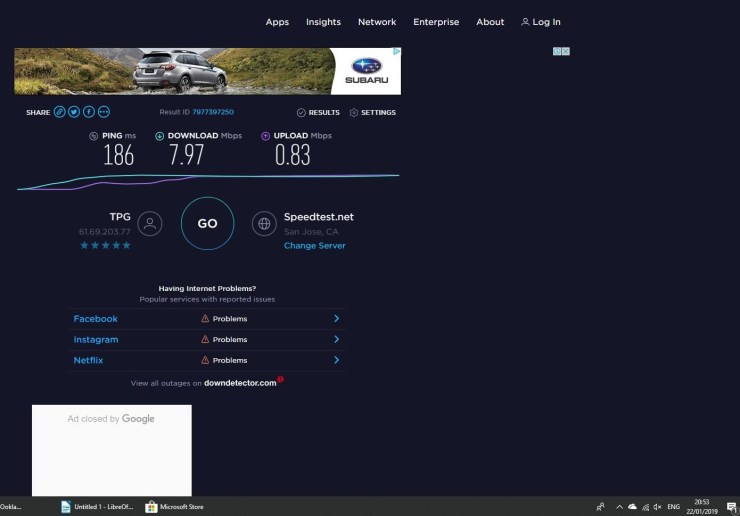The height and width of the screenshot is (516, 740).
Task: Open the Apps menu
Action: [x=277, y=22]
